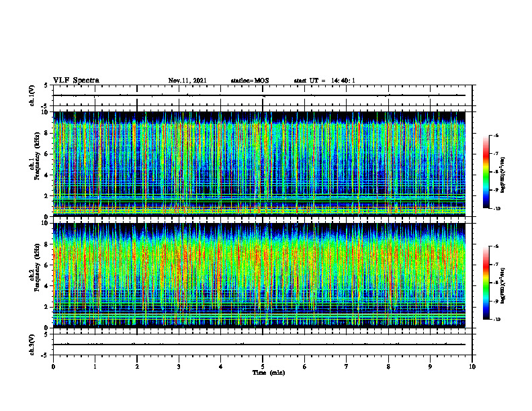Click the '-10' tick on ch.2 colorbar
The image size is (532, 411).
point(496,320)
